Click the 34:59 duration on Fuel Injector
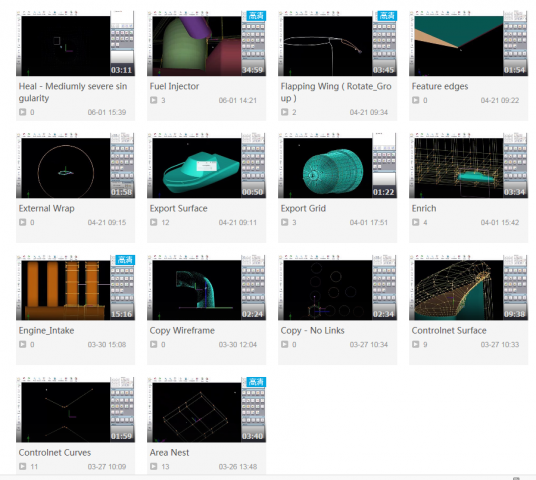The height and width of the screenshot is (480, 536). point(253,70)
